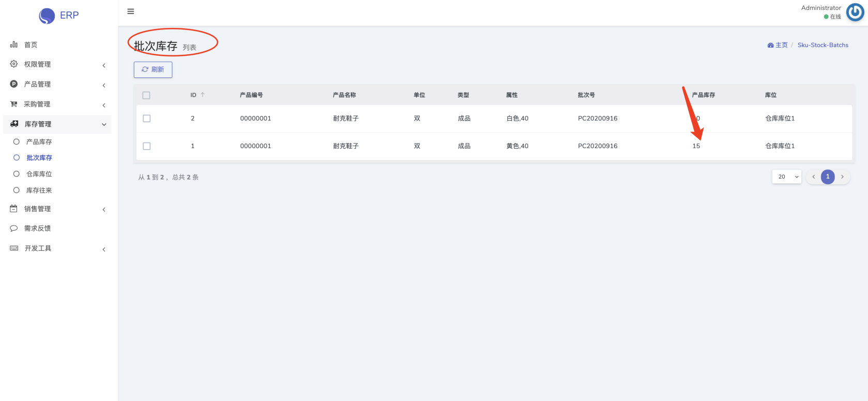Click the 批次号 column header
The image size is (868, 401).
click(586, 95)
